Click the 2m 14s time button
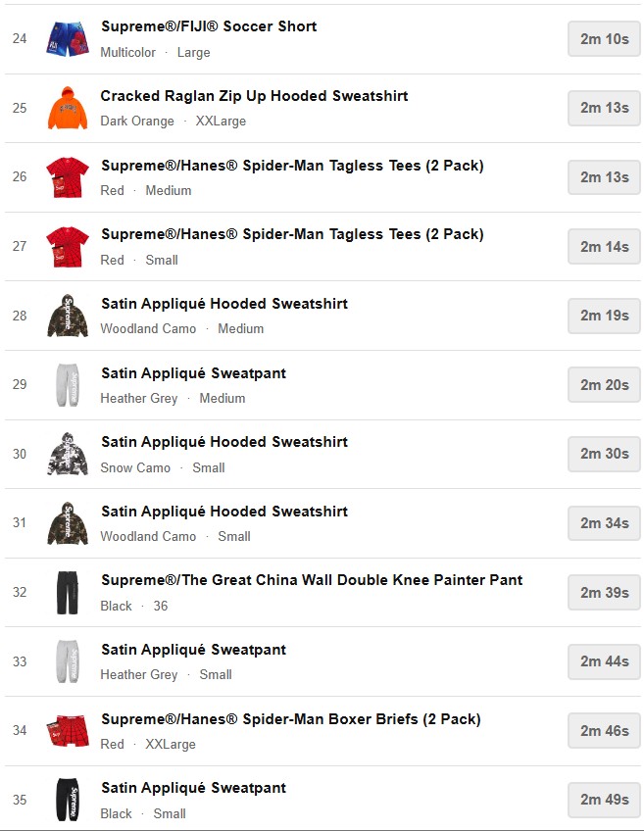 pos(604,247)
